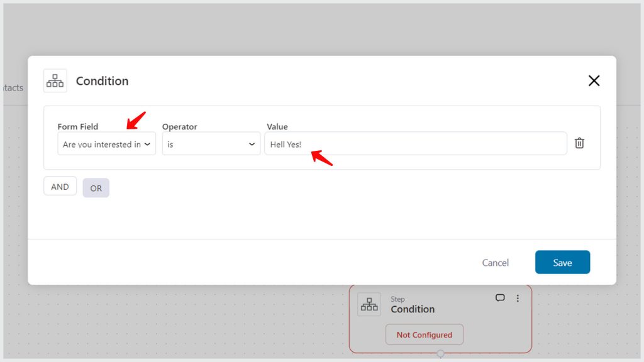Click the Condition step icon on the canvas

point(369,304)
